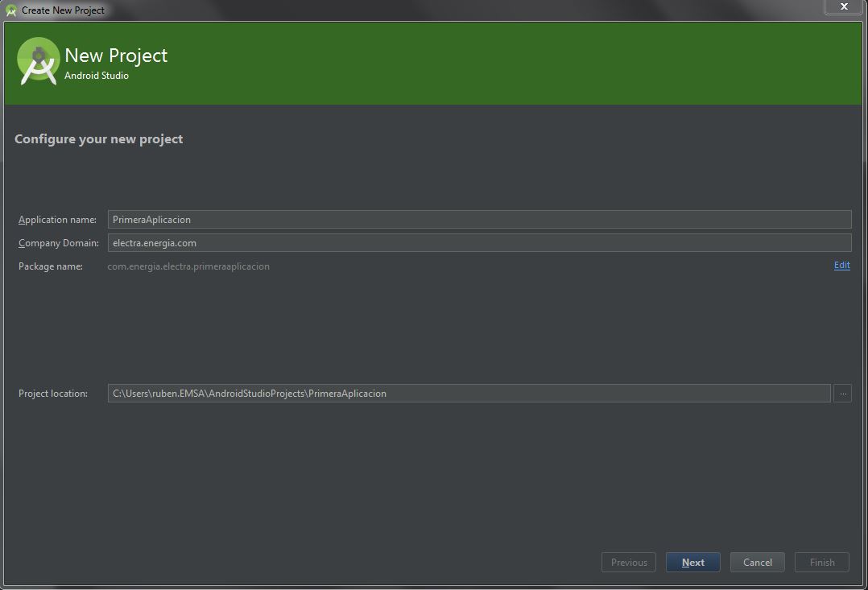Click the small Android icon in the title bar

coord(10,10)
